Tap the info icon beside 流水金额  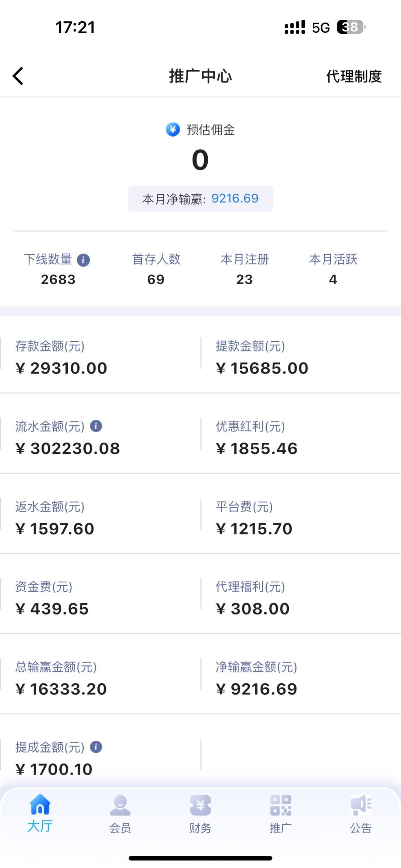(96, 426)
